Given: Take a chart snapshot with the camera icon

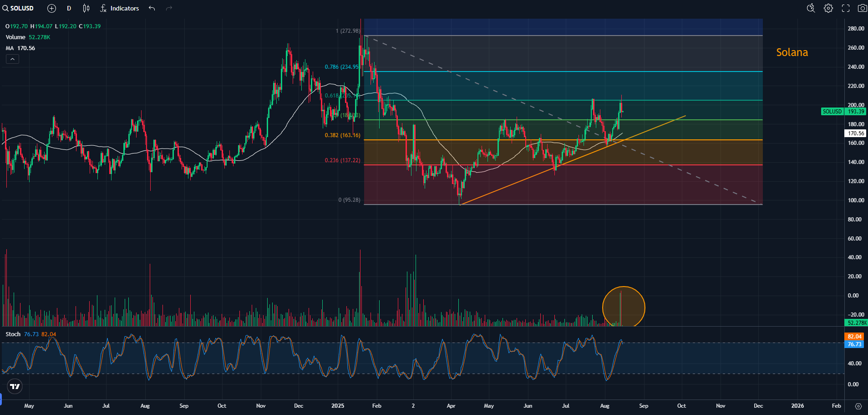Looking at the screenshot, I should (862, 8).
